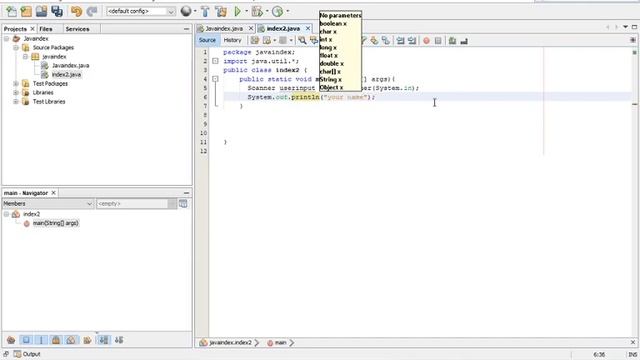Open the Run Project dropdown arrow
Screen dimensions: 640x360
click(246, 11)
